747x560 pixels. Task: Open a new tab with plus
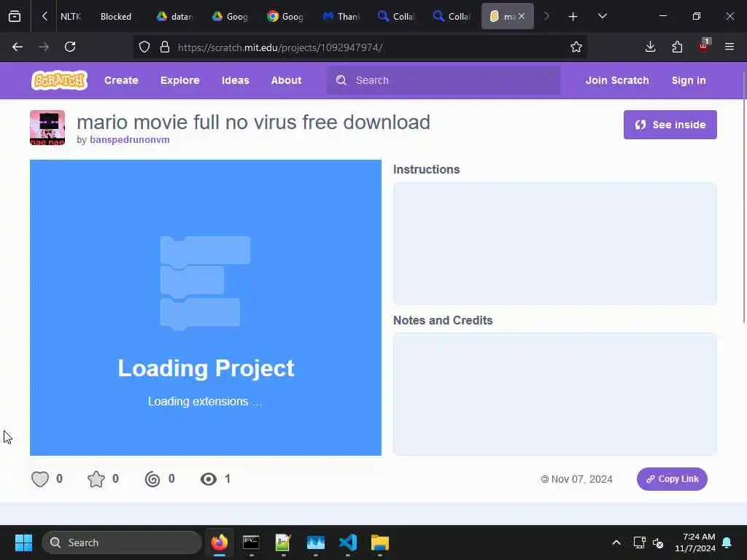click(573, 16)
